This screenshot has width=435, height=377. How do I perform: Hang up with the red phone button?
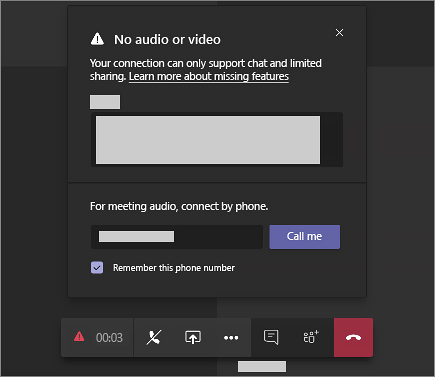pos(353,337)
